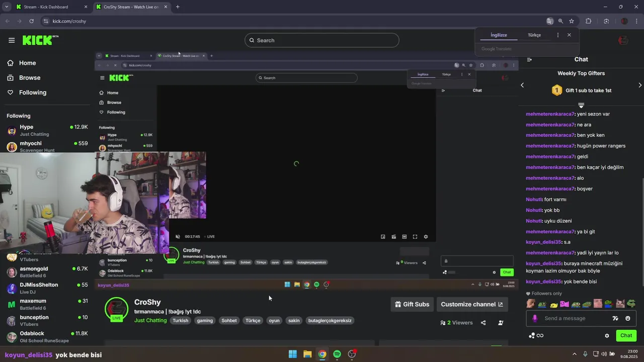
Task: Select the gaming tag
Action: (205, 320)
